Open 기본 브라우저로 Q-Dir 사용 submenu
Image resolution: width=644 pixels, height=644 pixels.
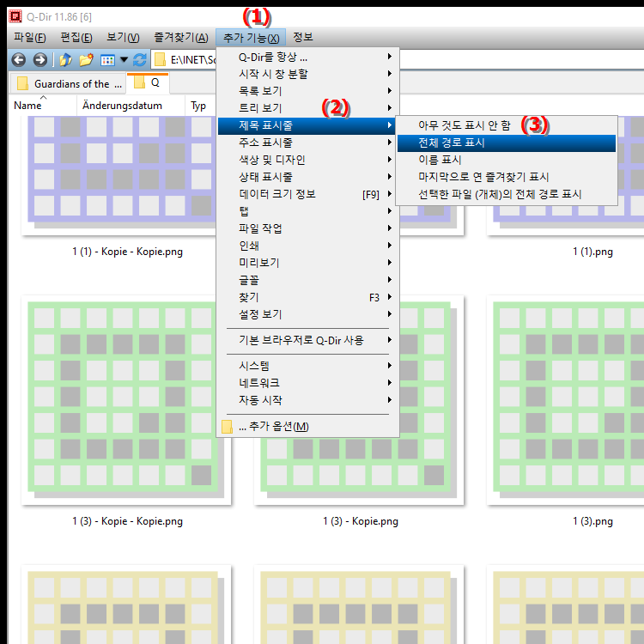coord(307,341)
